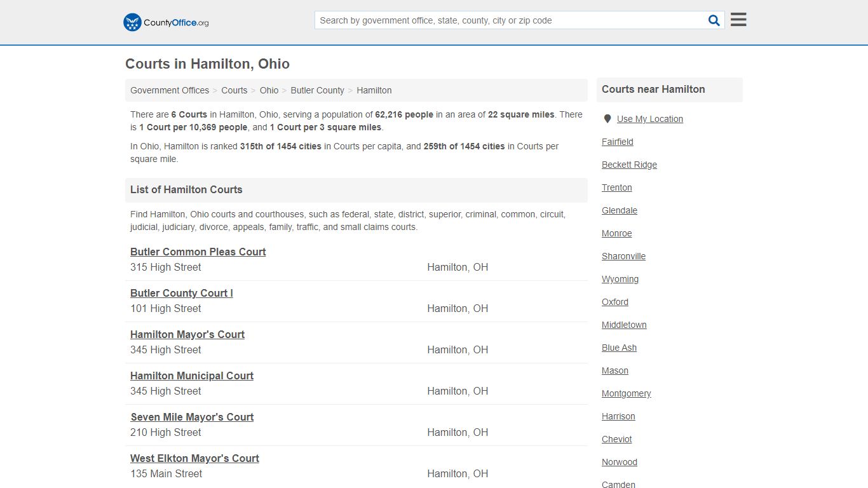The image size is (868, 488).
Task: View courts near Middletown
Action: pos(624,325)
